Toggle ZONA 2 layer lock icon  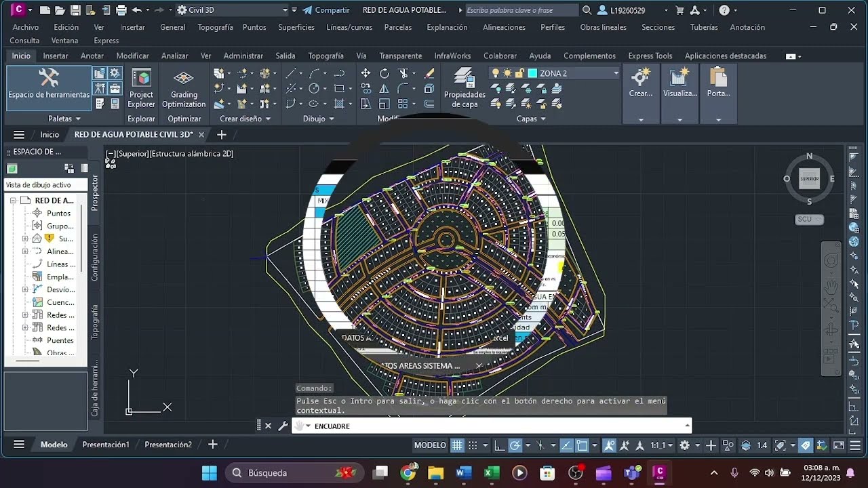tap(519, 73)
